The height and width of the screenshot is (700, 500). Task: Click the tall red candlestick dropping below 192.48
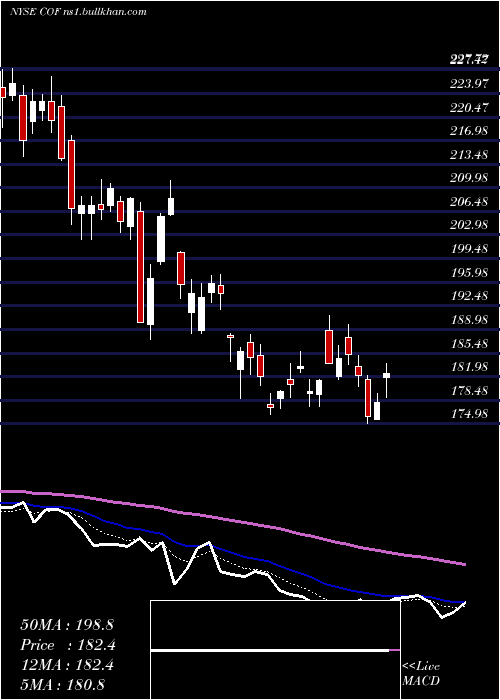click(x=141, y=267)
